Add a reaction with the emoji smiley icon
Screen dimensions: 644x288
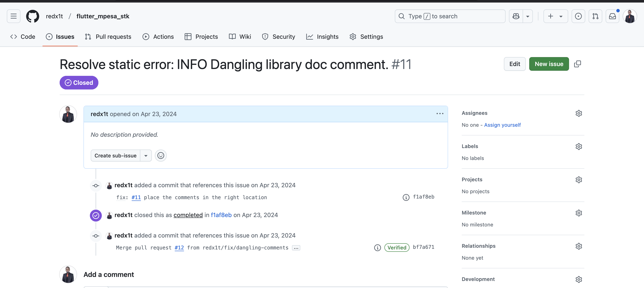coord(161,155)
